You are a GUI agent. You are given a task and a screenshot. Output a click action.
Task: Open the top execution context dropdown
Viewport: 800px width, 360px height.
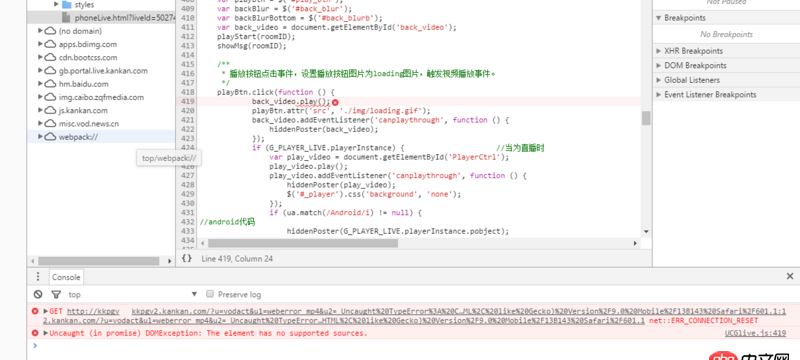(x=133, y=294)
